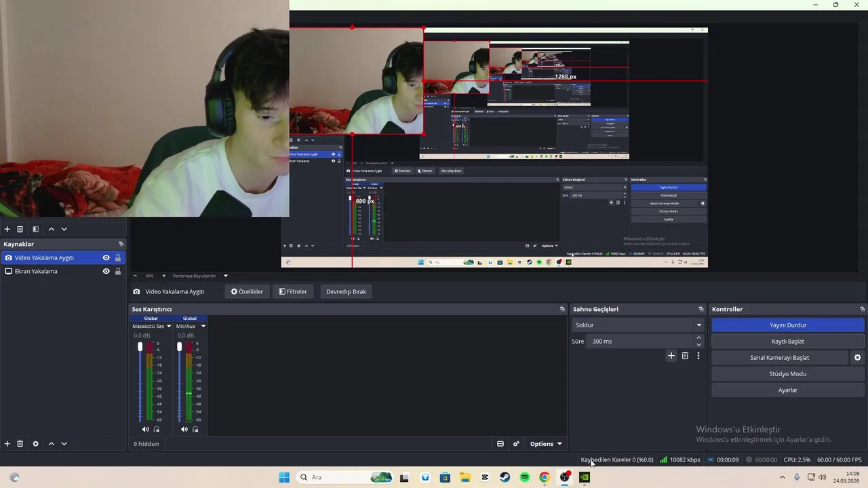Delete scene using scenes toolbar trash icon
The image size is (868, 488).
point(20,229)
